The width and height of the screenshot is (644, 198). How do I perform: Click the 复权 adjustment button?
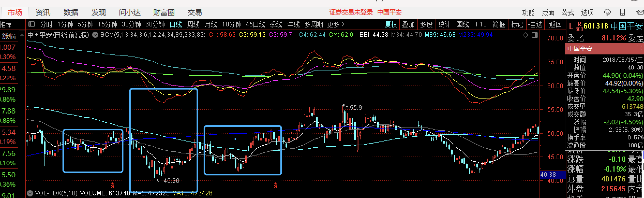pos(391,24)
